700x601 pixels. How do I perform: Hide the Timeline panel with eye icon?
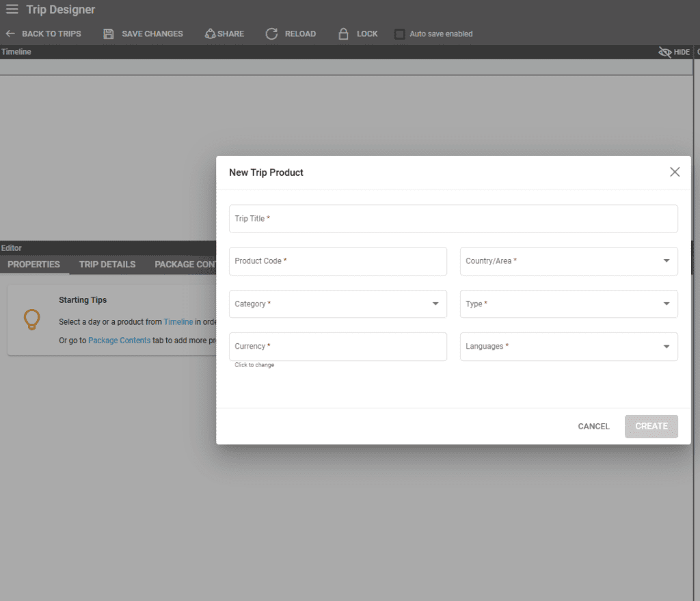tap(664, 52)
